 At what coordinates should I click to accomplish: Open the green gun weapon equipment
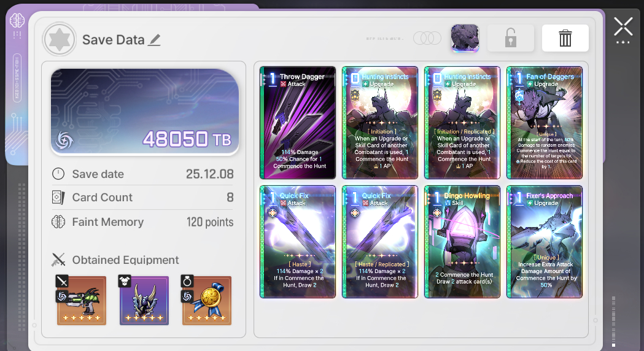click(x=81, y=301)
